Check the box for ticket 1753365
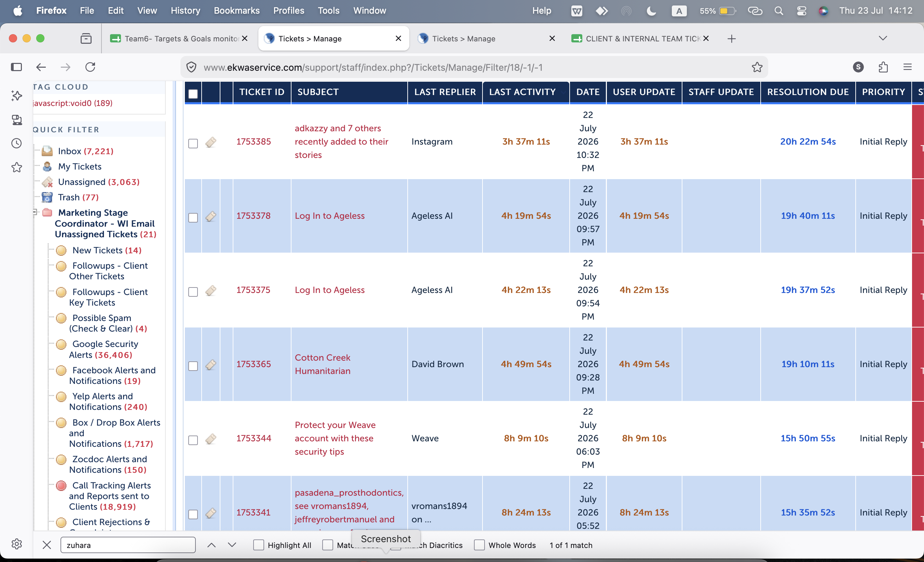 (193, 366)
